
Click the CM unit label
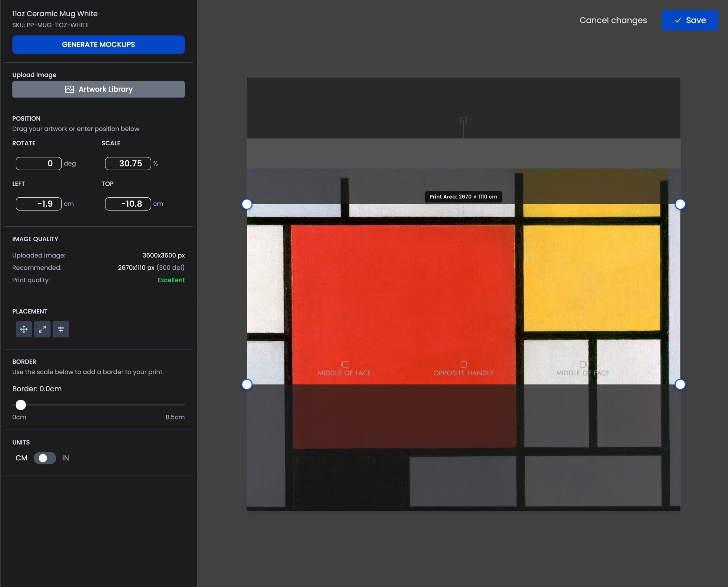[x=21, y=458]
